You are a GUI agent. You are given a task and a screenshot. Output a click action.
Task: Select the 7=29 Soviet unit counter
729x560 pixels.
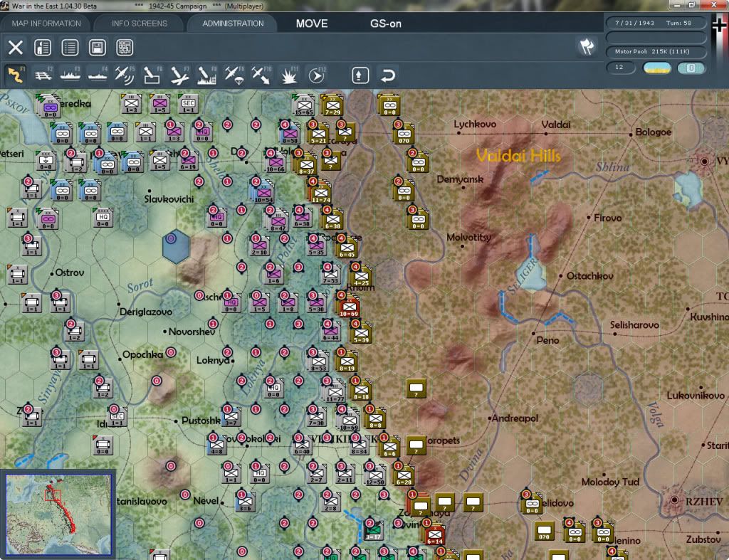[x=332, y=106]
